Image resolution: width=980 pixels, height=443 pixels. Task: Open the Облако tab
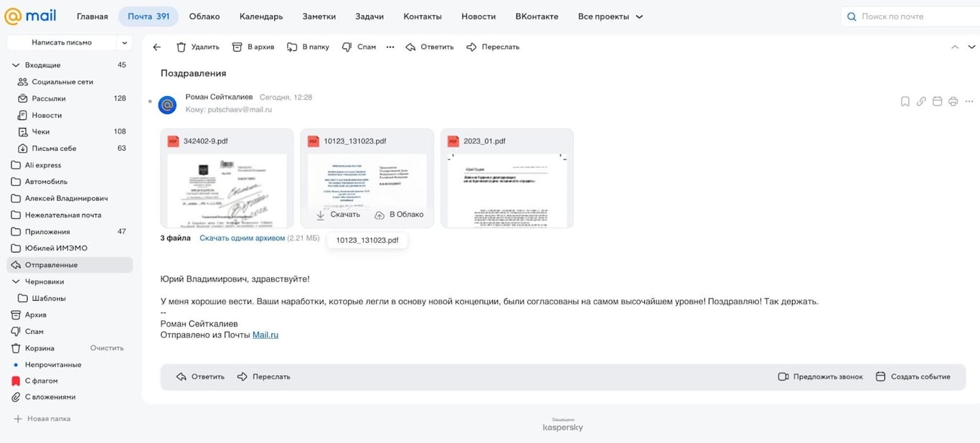[204, 17]
